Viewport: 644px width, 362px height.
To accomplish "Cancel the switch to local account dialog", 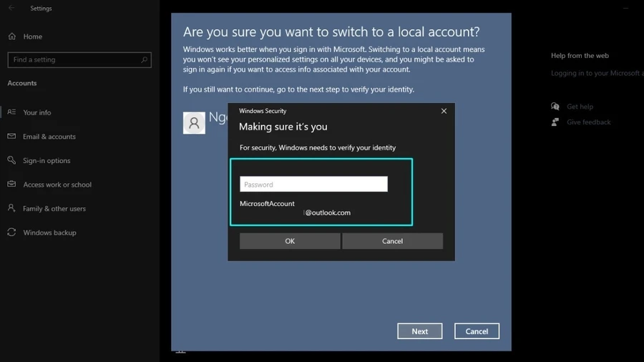I will tap(477, 331).
